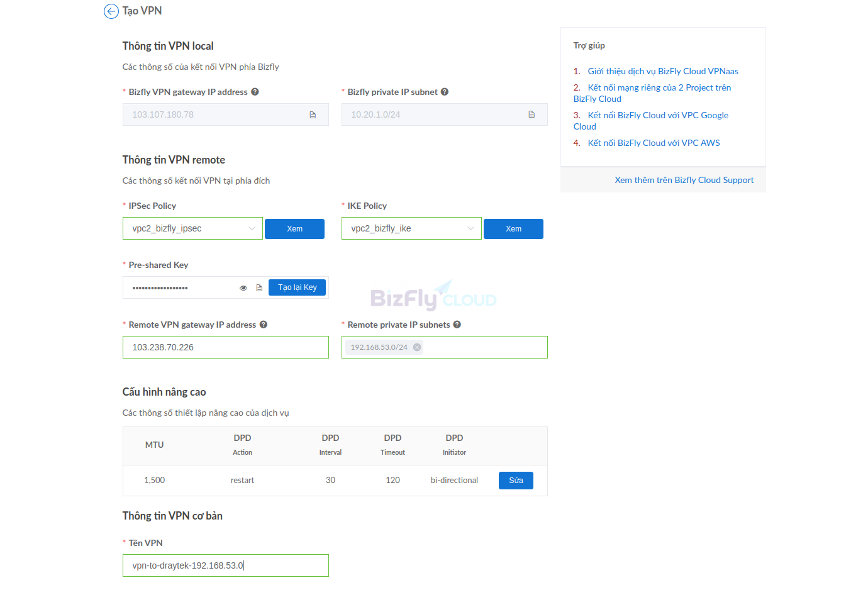Open Kết nối mạng riêng của 2 Project link
Image resolution: width=868 pixels, height=590 pixels.
tap(652, 93)
